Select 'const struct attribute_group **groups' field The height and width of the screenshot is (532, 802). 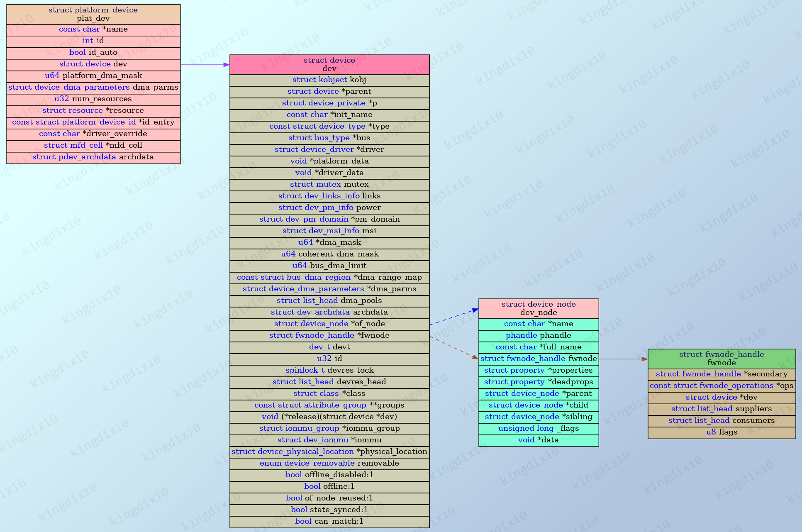click(329, 406)
